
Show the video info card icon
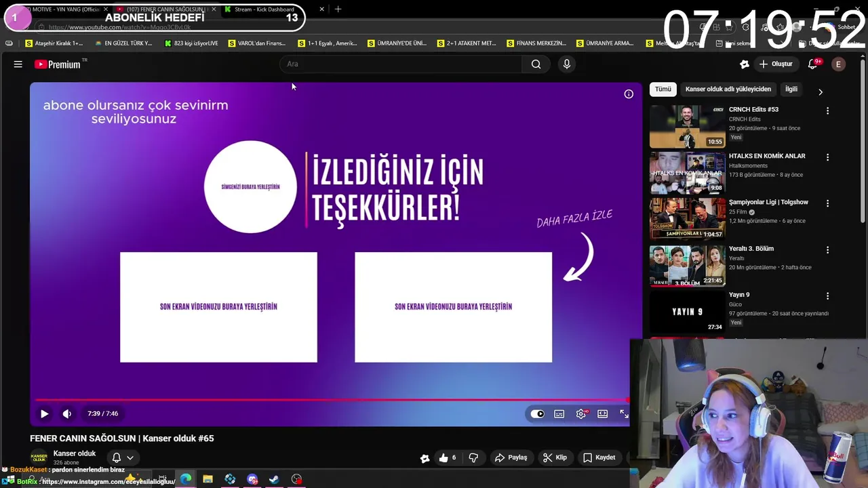(629, 94)
